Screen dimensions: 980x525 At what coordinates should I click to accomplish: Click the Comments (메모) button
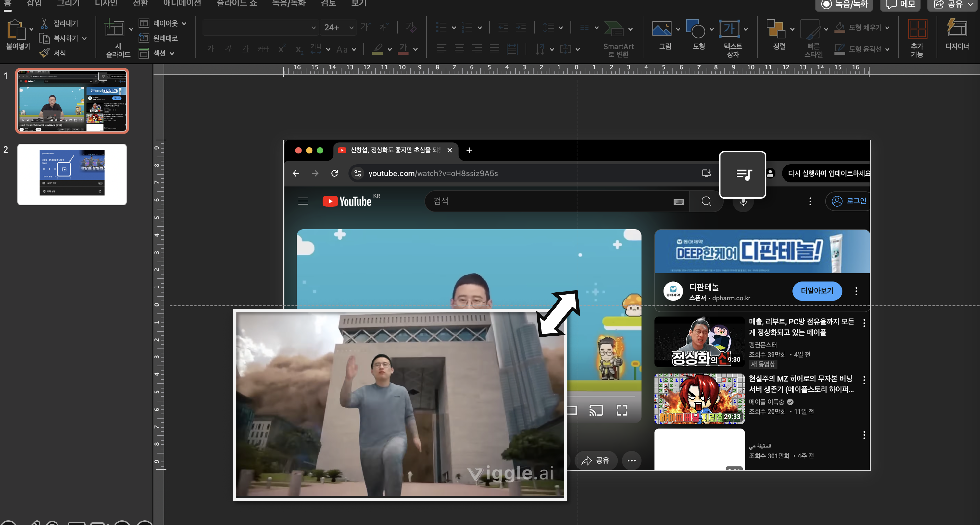point(900,4)
